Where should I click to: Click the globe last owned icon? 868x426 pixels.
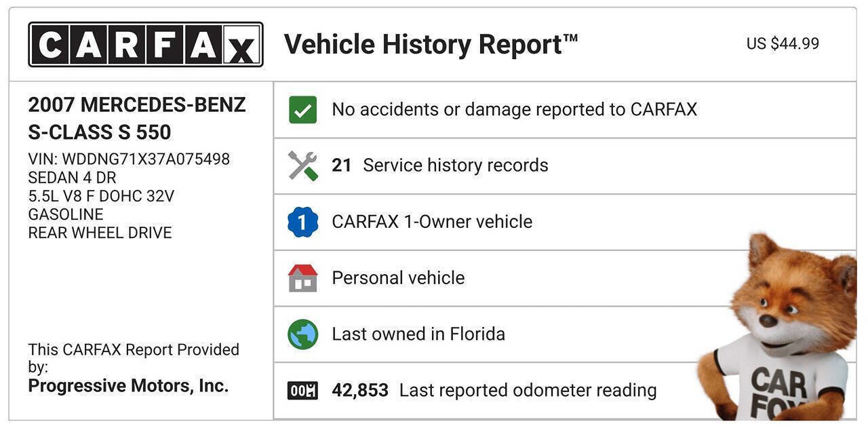pyautogui.click(x=302, y=334)
